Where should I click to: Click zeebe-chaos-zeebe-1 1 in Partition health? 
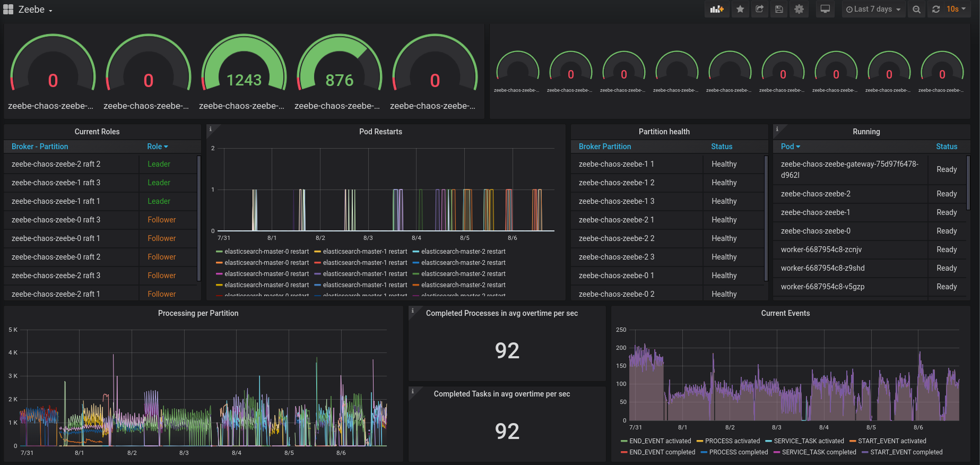637,164
